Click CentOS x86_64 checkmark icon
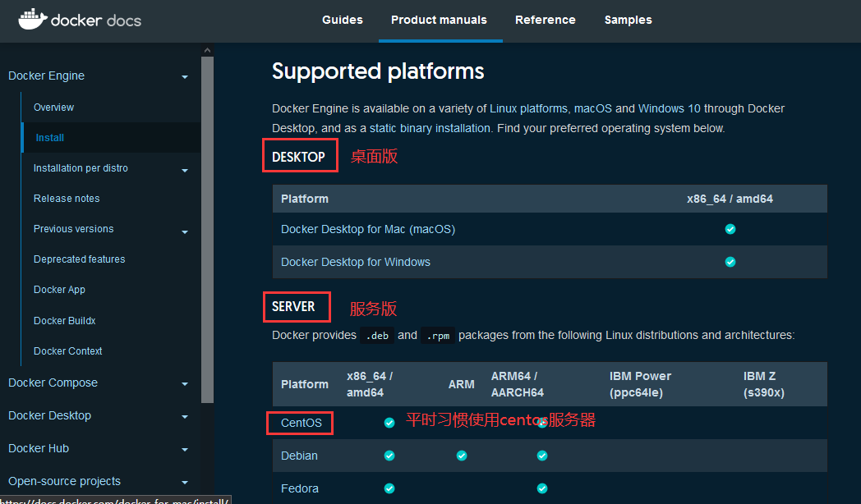 (389, 423)
